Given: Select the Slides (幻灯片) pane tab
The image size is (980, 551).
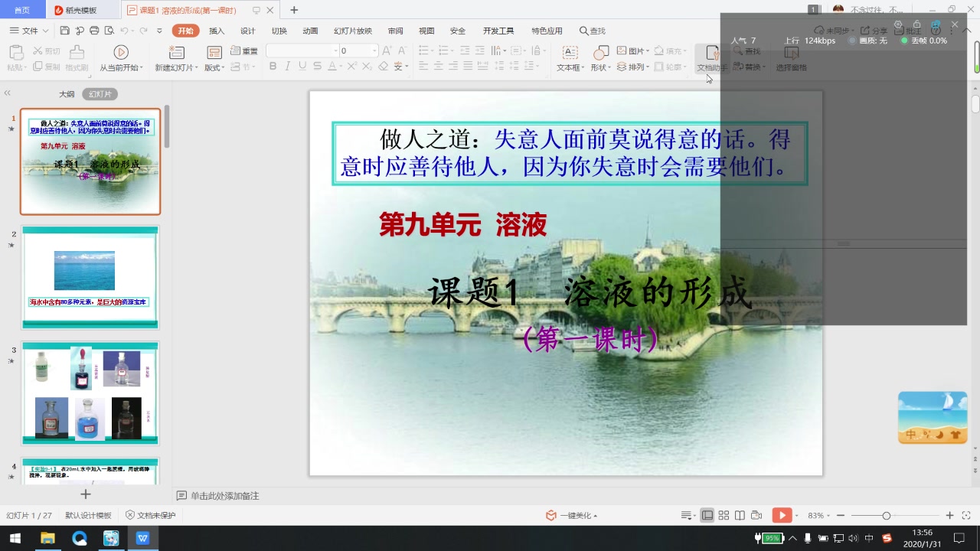Looking at the screenshot, I should tap(100, 94).
